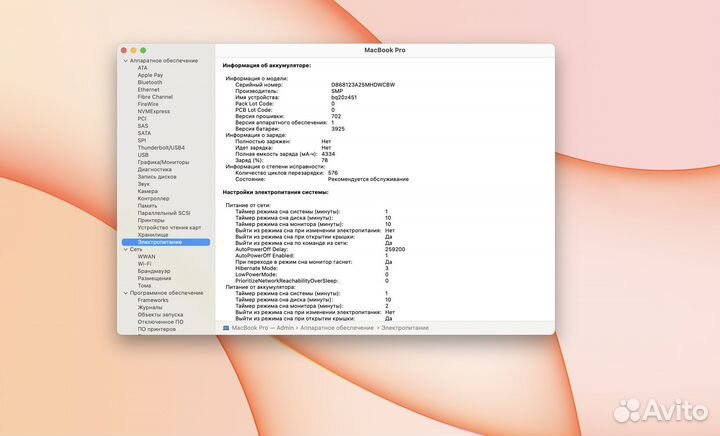Open the Контроллер entry
Screen dimensions: 720x436
click(153, 198)
